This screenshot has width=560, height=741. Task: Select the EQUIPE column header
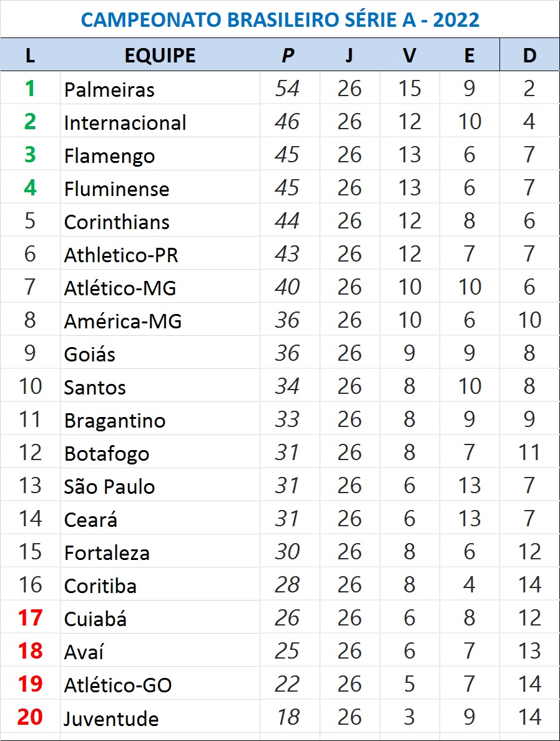click(x=160, y=56)
